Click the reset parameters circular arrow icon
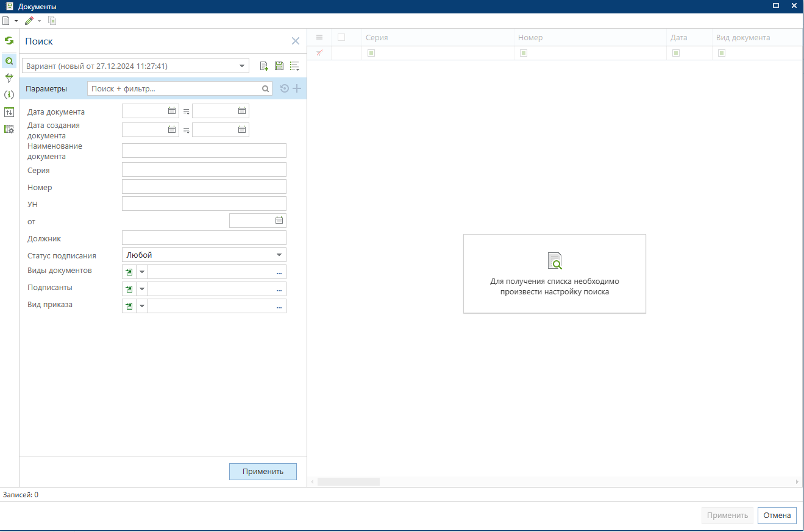804x532 pixels. 284,88
